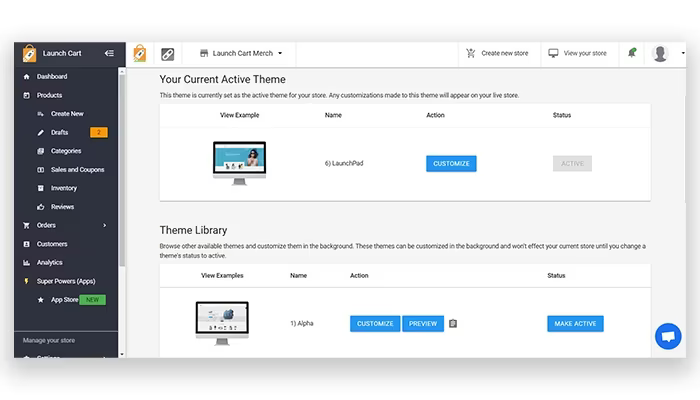Viewport: 700px width, 400px height.
Task: Click the Analytics chart icon
Action: pos(26,262)
